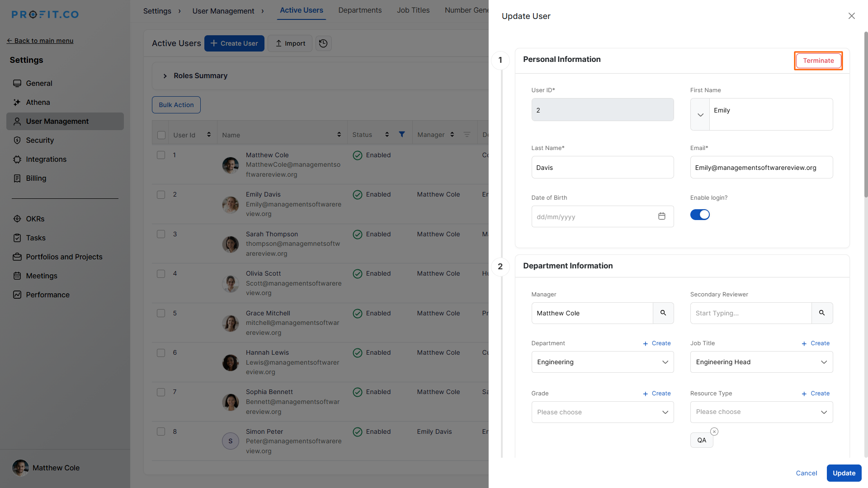Open Athena in the settings sidebar
868x488 pixels.
click(38, 103)
